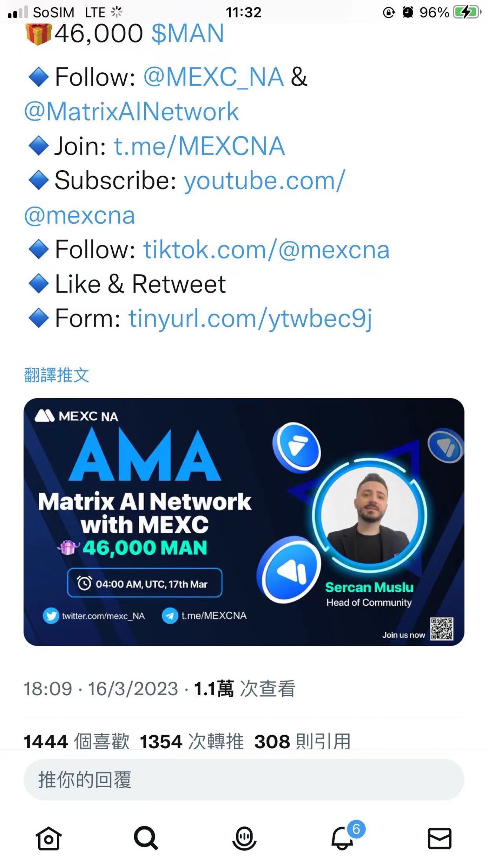Open the @MatrixAINetwork profile mention

click(x=132, y=111)
